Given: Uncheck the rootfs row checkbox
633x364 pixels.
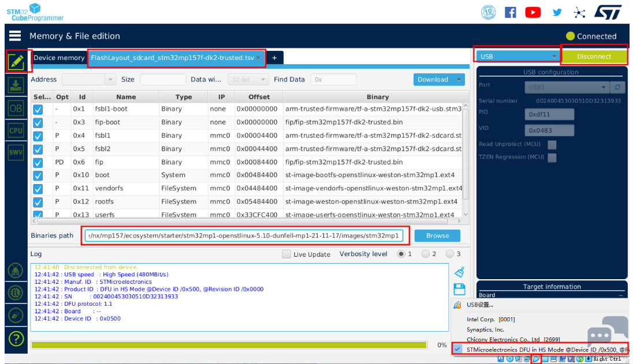Looking at the screenshot, I should point(38,202).
